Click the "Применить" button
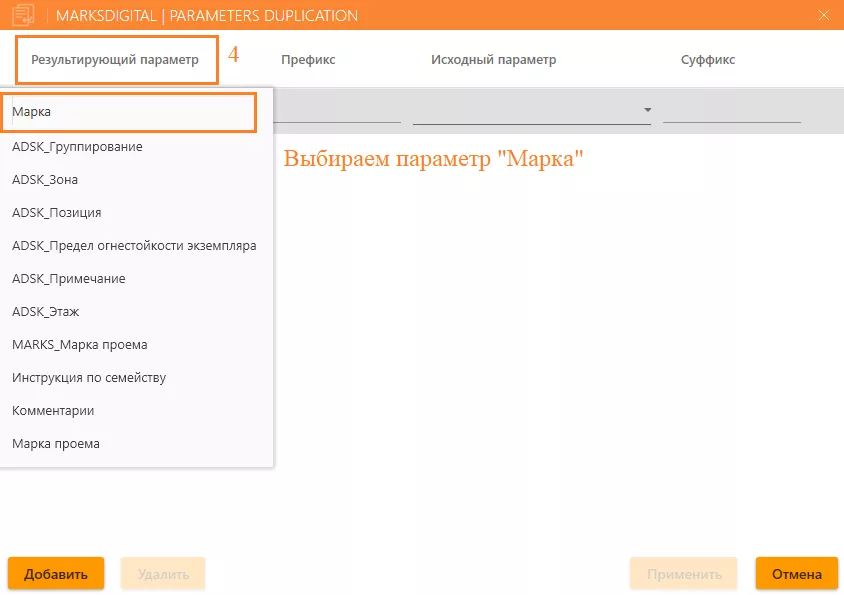The height and width of the screenshot is (595, 844). pos(683,574)
